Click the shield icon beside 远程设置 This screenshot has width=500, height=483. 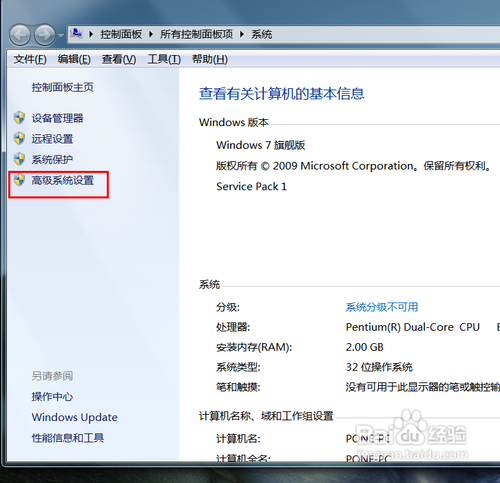click(19, 138)
